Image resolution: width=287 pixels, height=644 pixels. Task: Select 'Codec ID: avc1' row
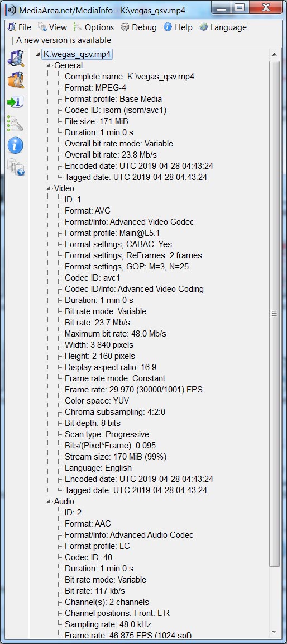92,278
